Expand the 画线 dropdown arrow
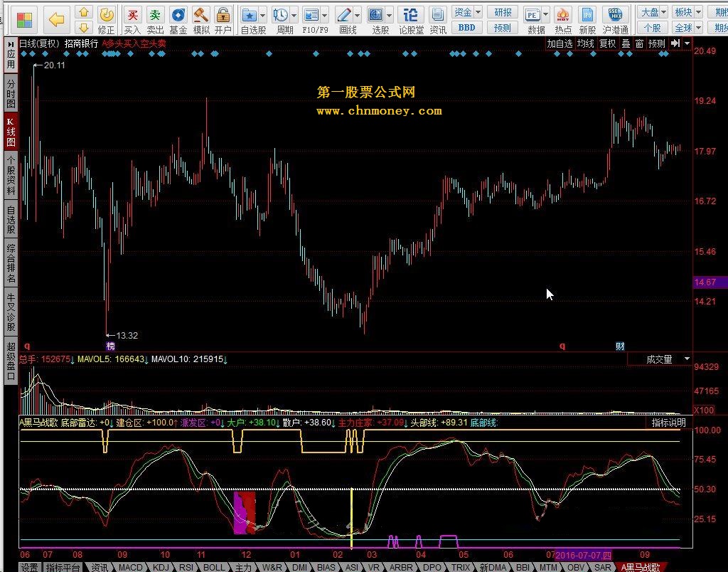Screen dimensions: 728x572 pyautogui.click(x=357, y=16)
